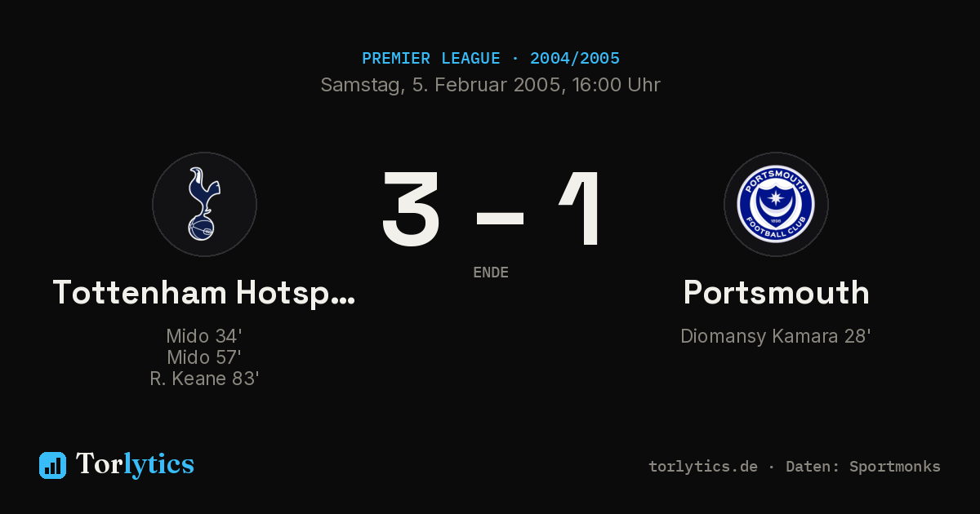Click the Tottenham Hotspur club crest

204,205
